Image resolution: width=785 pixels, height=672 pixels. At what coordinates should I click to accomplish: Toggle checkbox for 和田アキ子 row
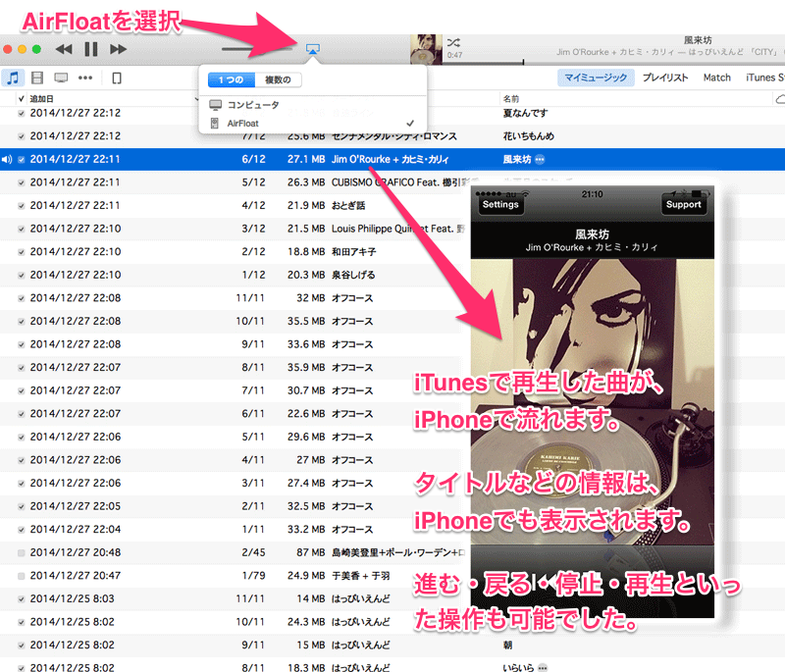coord(21,252)
